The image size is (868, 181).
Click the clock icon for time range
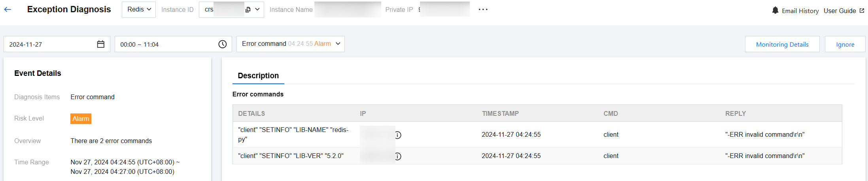click(x=223, y=44)
